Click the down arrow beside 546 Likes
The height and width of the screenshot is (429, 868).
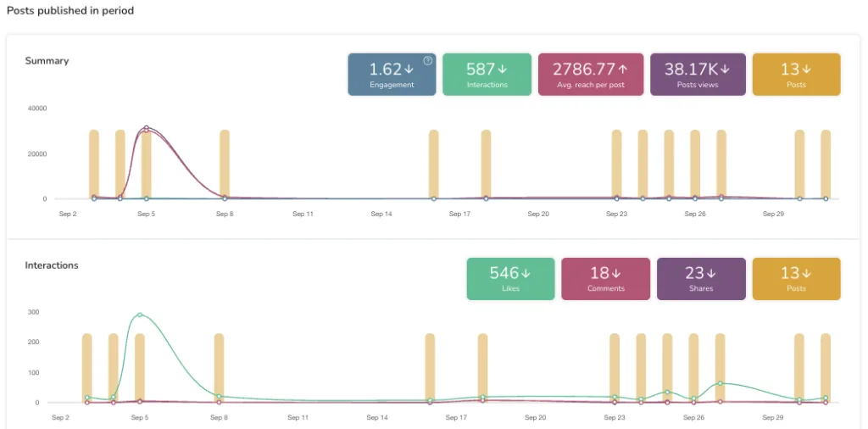point(526,273)
